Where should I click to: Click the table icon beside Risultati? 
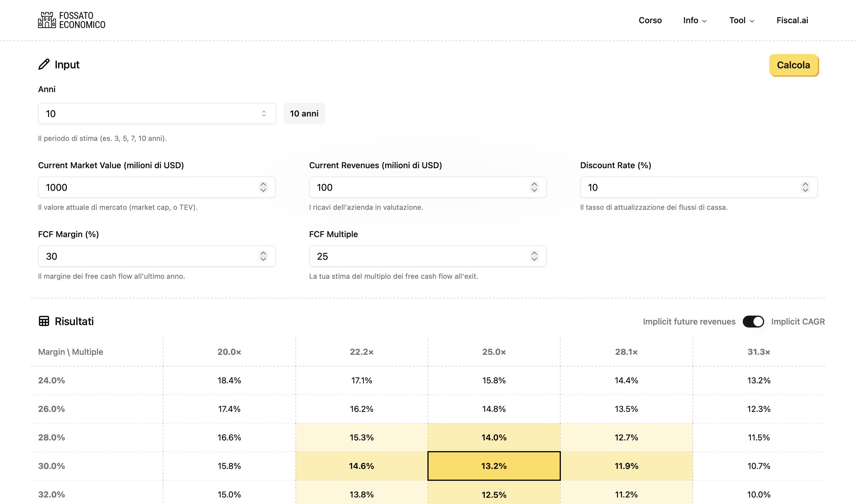click(44, 321)
